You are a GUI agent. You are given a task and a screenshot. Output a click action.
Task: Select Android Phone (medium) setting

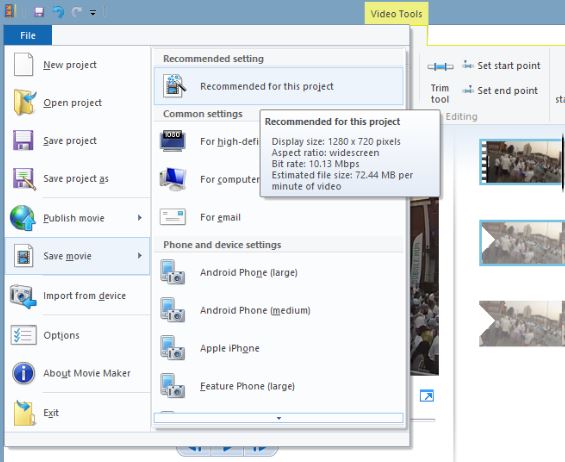click(x=279, y=310)
